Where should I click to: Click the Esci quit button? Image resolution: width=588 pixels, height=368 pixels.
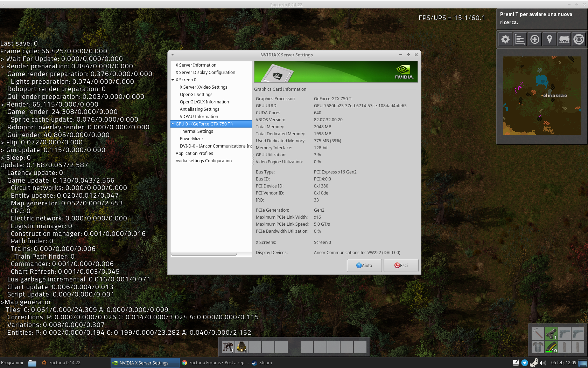pyautogui.click(x=401, y=265)
